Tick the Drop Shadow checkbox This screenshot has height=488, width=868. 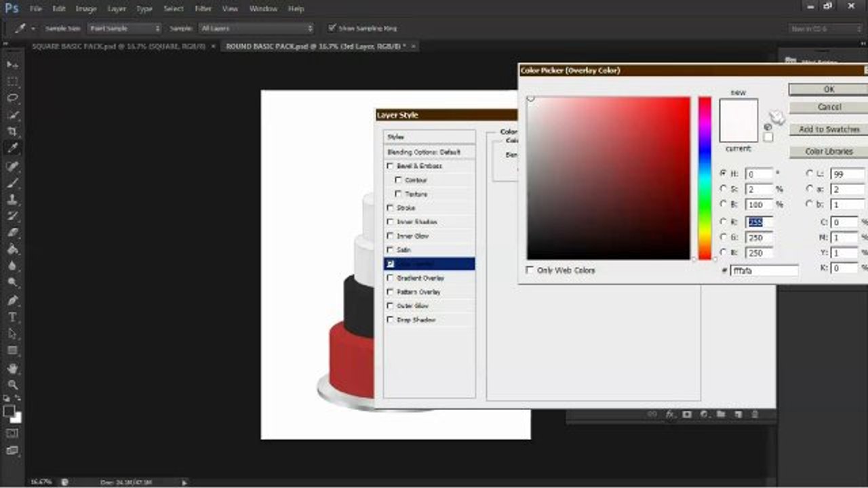(x=390, y=319)
